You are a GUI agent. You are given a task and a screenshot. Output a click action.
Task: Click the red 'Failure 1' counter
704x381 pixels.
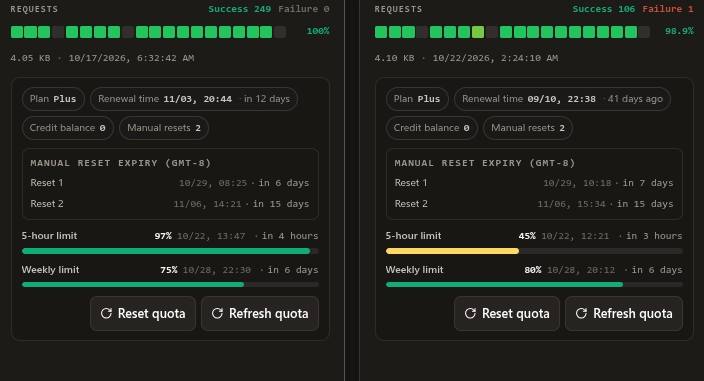(668, 9)
